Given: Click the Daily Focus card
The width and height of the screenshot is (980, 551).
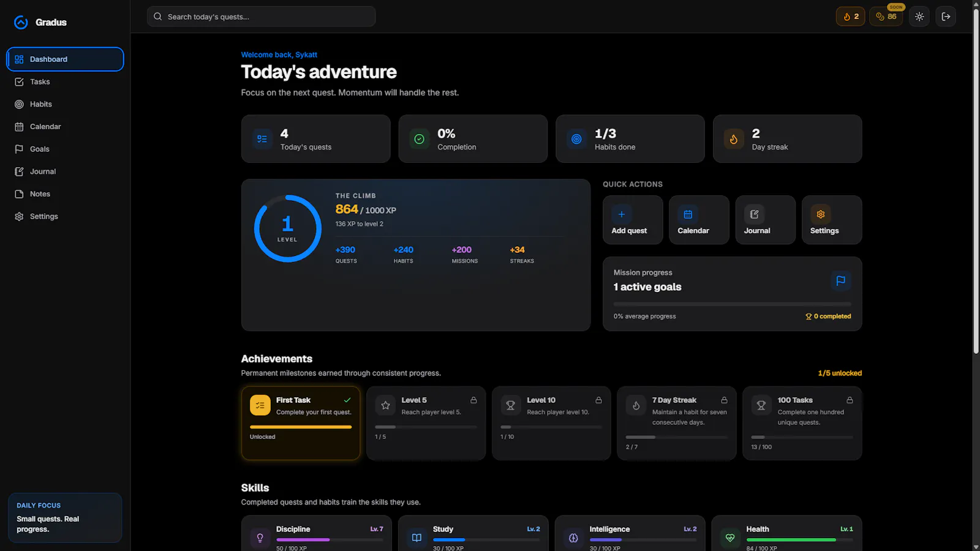Looking at the screenshot, I should point(65,518).
